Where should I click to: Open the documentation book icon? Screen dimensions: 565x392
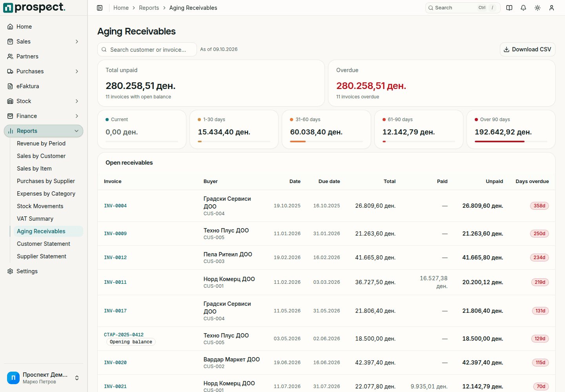tap(509, 8)
